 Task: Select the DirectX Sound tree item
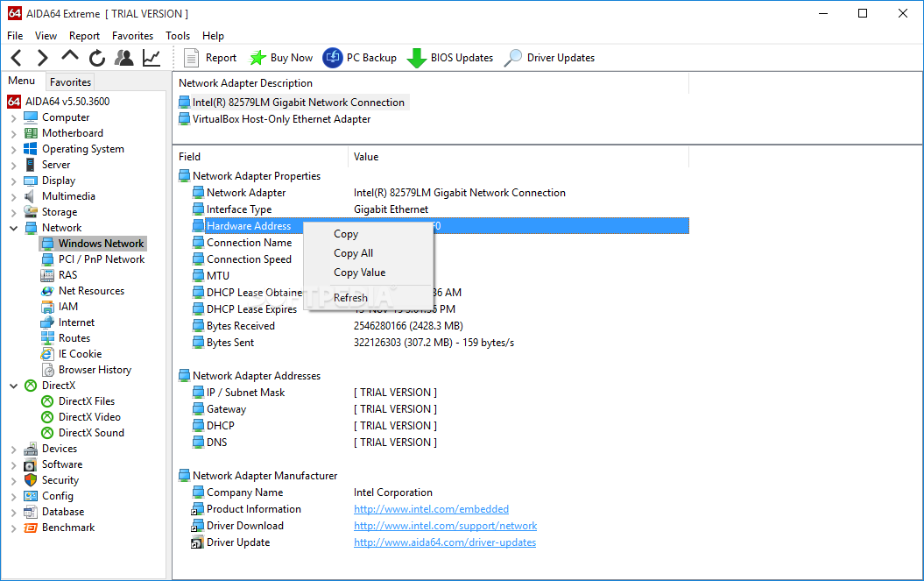point(83,433)
